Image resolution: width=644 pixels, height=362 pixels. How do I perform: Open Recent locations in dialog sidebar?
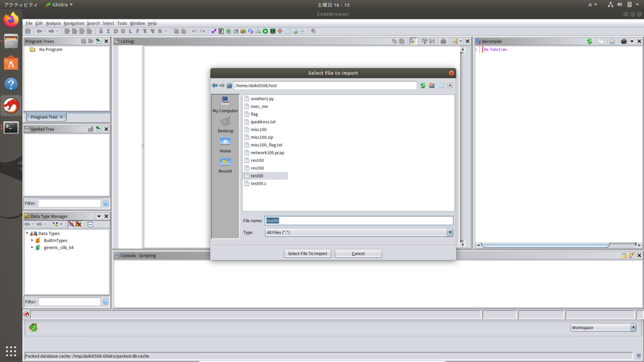[225, 165]
